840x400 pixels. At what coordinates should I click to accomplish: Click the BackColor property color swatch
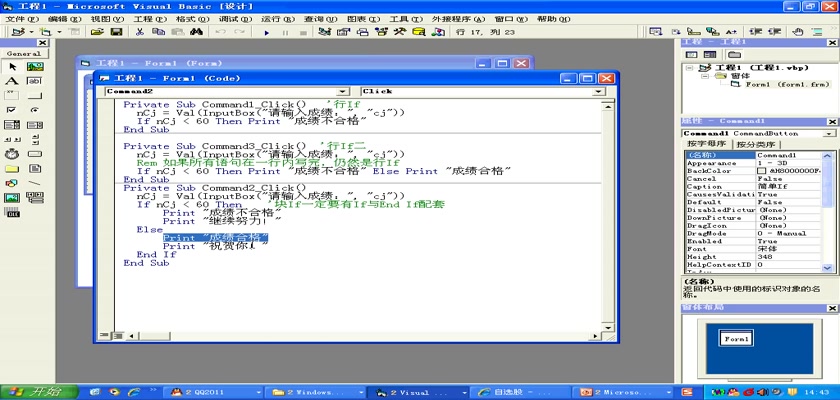coord(762,171)
